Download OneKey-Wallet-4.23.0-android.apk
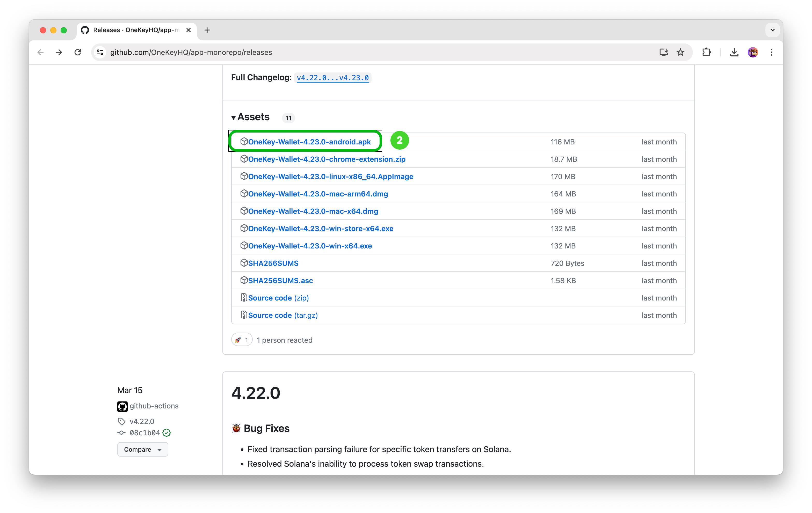 coord(309,142)
